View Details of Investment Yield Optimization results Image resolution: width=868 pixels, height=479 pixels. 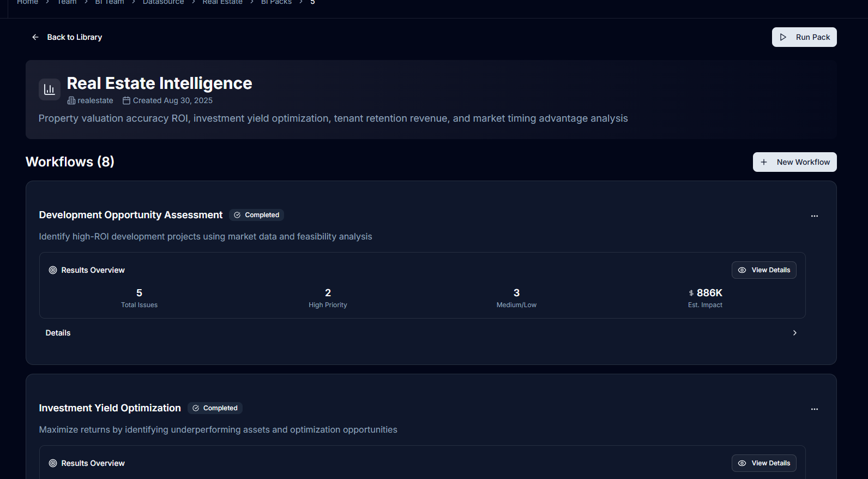[x=764, y=463]
